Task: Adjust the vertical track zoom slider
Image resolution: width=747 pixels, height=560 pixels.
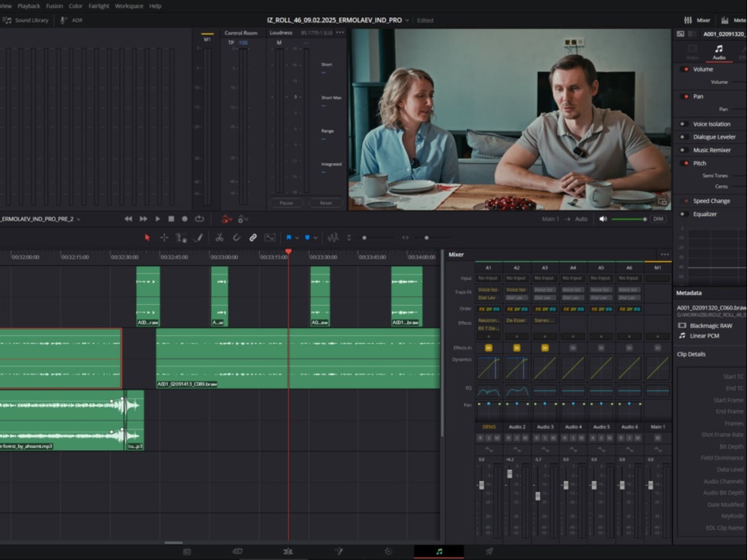Action: tap(365, 238)
